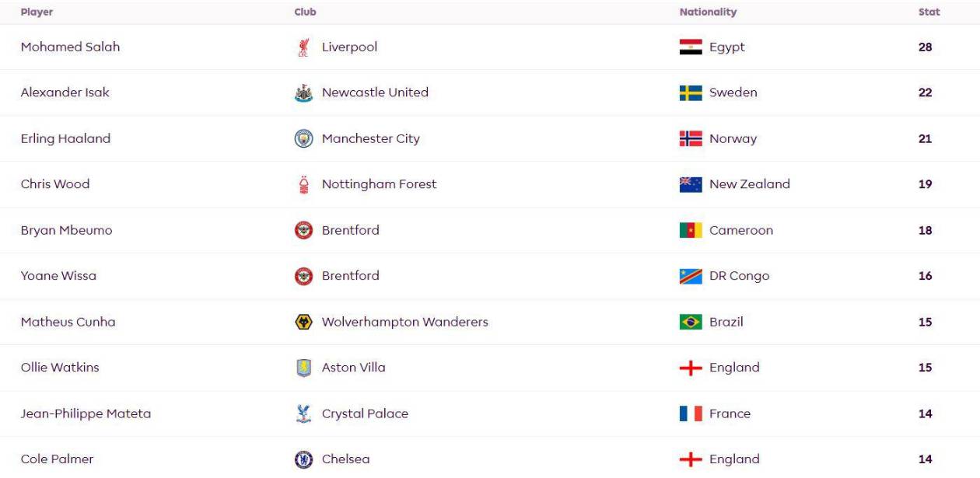The height and width of the screenshot is (478, 980).
Task: Click the Chelsea club badge icon
Action: coord(303,459)
